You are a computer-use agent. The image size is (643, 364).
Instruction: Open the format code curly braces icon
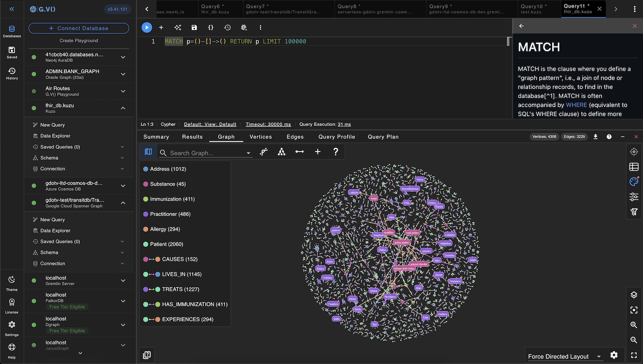tap(210, 27)
